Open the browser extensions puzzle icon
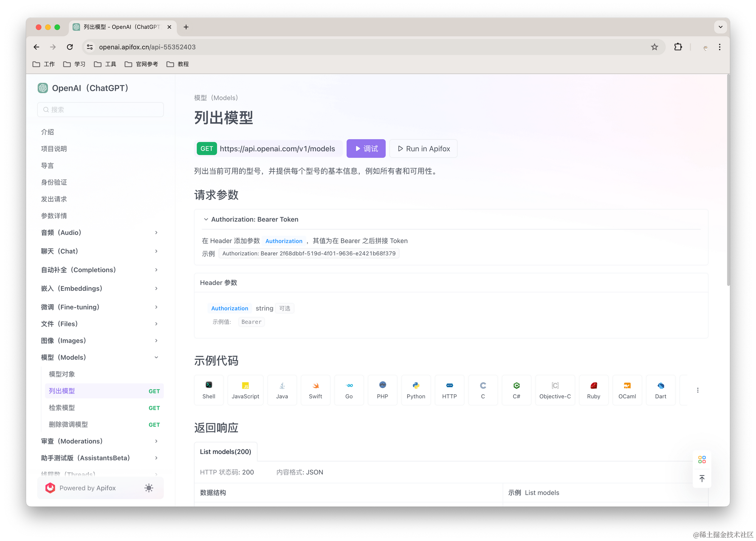Screen dimensions: 756x541 678,47
